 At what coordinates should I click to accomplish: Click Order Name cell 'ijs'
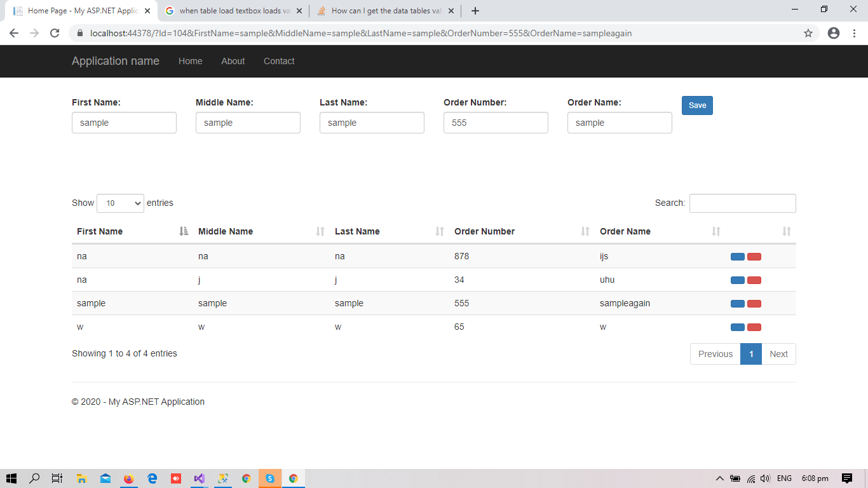[604, 257]
